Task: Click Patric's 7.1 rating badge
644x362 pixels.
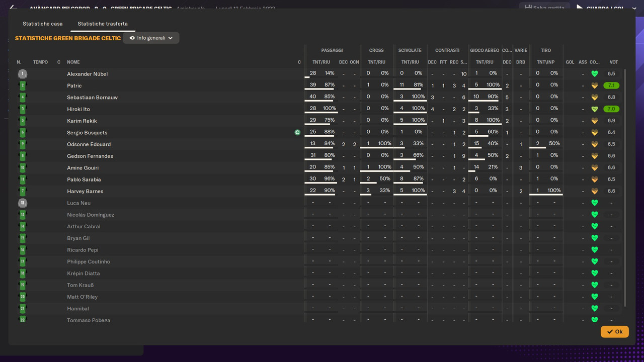Action: [x=611, y=85]
